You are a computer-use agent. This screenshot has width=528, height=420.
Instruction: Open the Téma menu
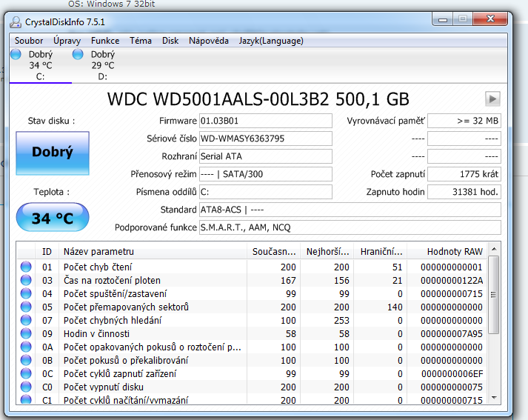pyautogui.click(x=141, y=41)
